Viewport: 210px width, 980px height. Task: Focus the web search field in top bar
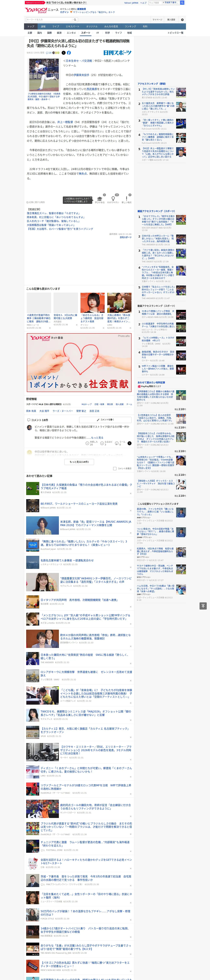tap(155, 3)
